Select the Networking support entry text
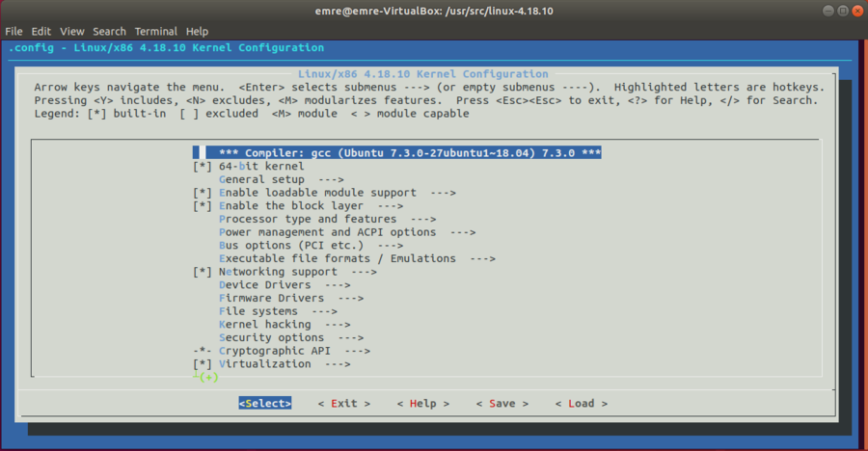This screenshot has height=451, width=868. [278, 272]
